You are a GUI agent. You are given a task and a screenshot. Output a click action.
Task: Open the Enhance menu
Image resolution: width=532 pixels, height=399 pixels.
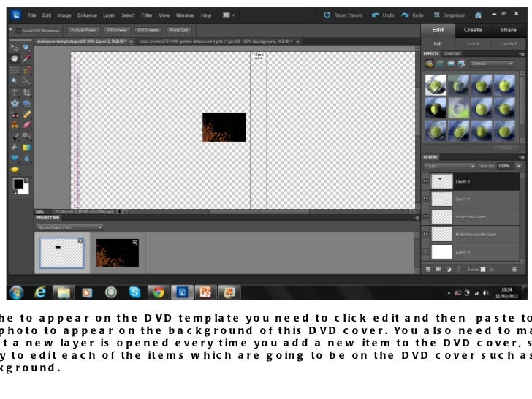point(87,15)
